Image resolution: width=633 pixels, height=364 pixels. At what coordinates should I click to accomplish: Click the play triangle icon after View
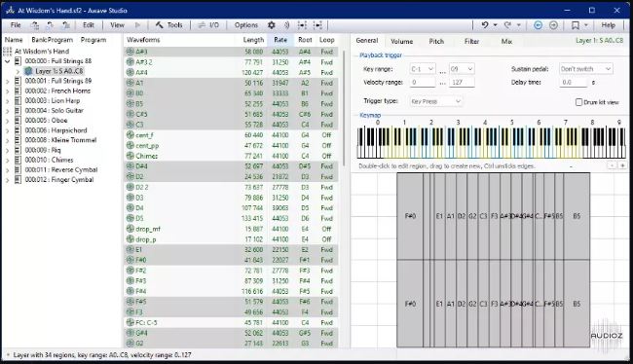click(x=137, y=25)
